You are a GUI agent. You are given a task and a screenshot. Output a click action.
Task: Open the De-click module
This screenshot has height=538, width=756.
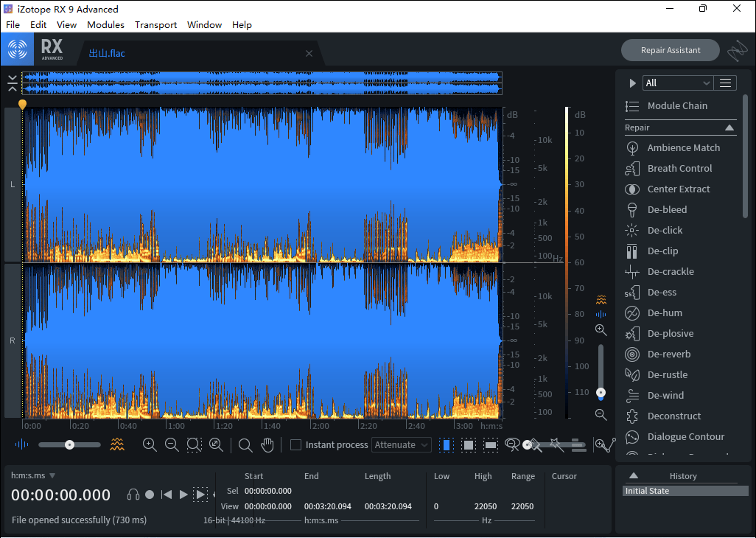(665, 230)
